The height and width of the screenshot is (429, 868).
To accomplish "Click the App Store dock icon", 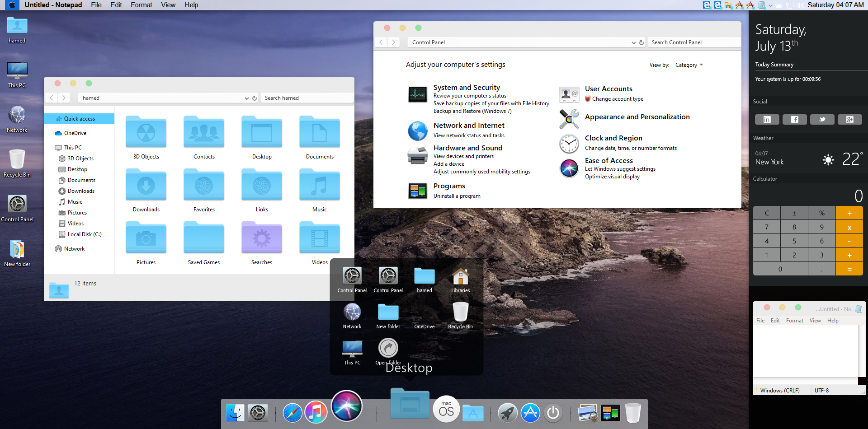I will tap(530, 413).
